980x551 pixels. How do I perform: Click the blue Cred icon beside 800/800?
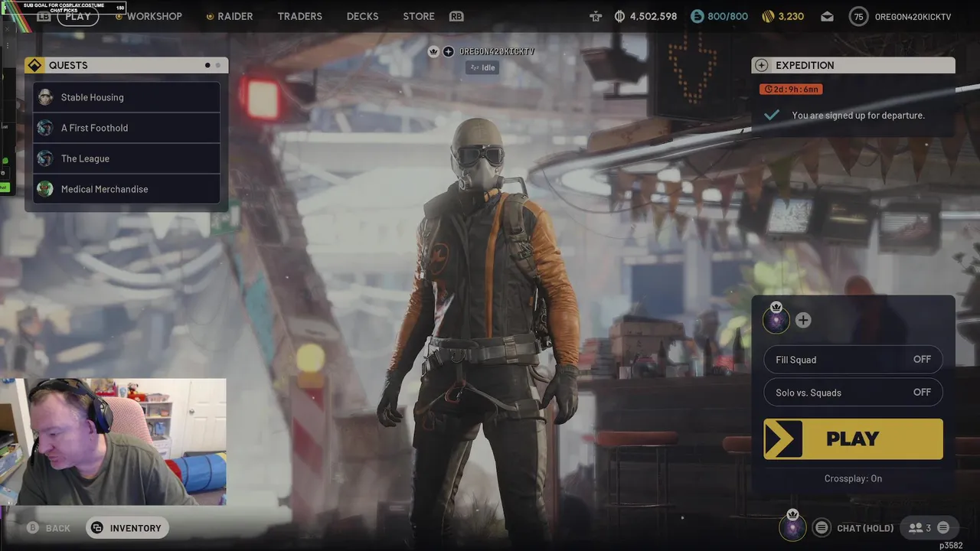697,16
